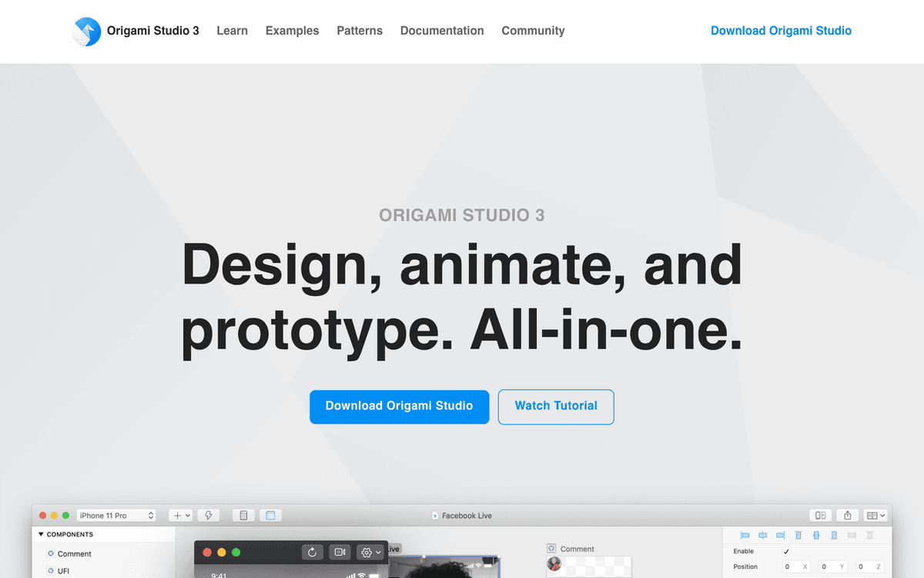Screen dimensions: 924x578
Task: Click the align vertical centers icon
Action: 816,535
